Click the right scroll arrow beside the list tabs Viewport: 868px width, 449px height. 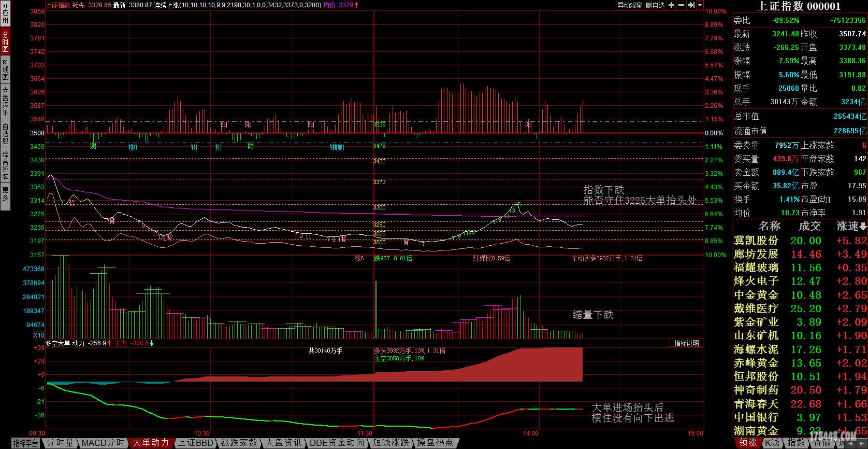(863, 443)
